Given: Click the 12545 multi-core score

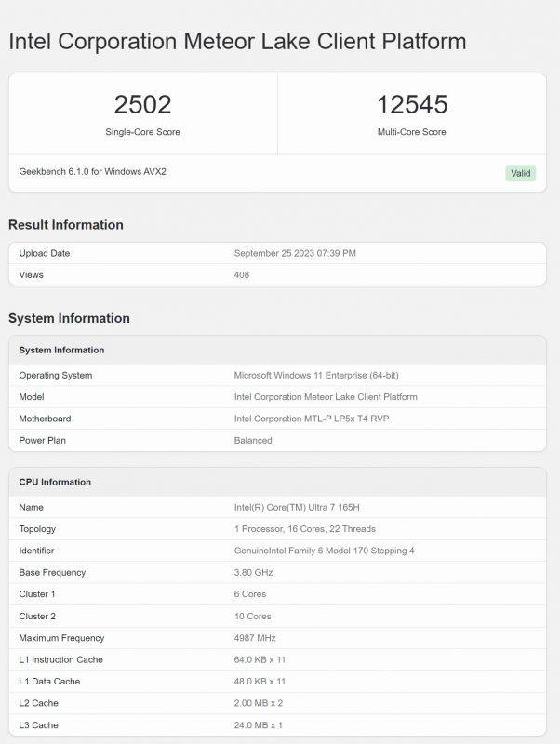Looking at the screenshot, I should pos(412,104).
